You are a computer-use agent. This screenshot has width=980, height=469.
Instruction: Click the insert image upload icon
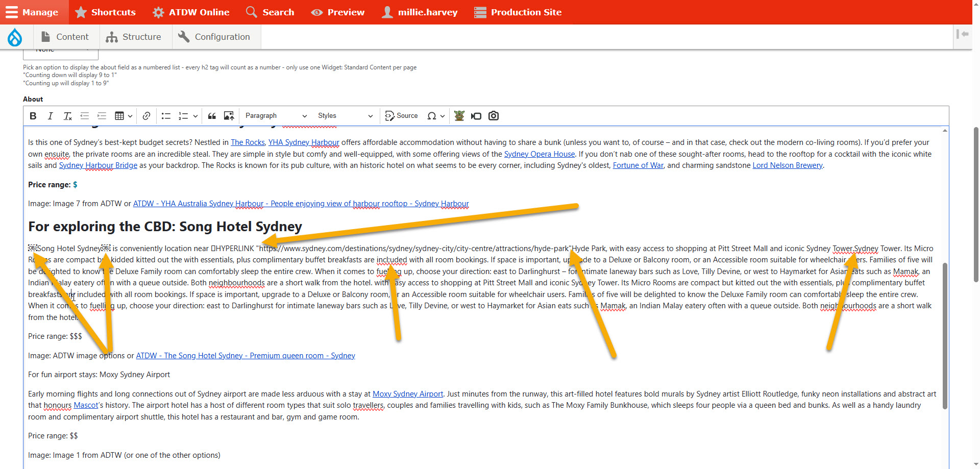tap(229, 116)
